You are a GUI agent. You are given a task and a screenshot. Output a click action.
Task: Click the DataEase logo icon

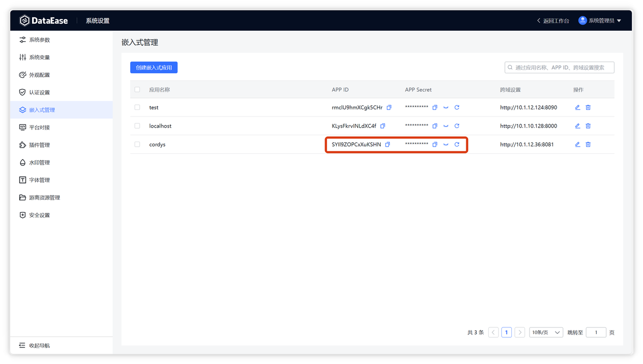25,21
